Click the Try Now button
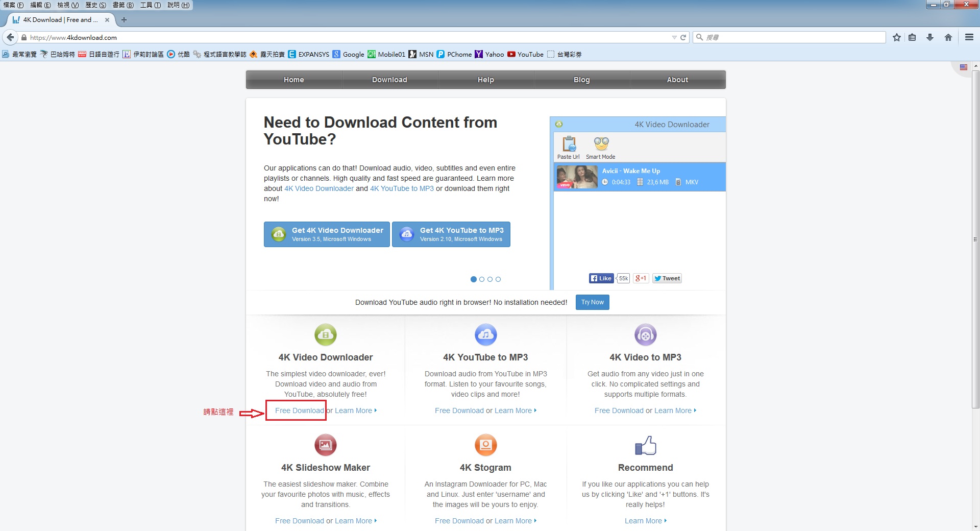Viewport: 980px width, 531px height. [x=593, y=302]
